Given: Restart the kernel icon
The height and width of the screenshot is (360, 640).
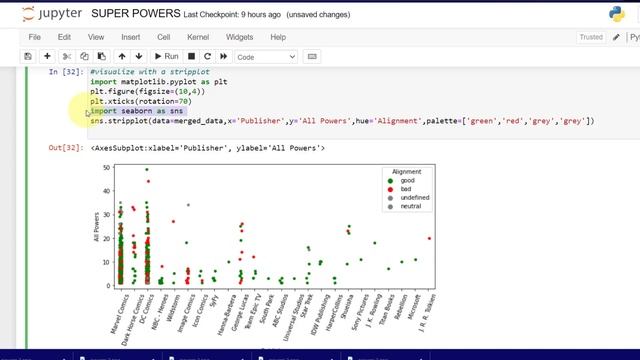Looking at the screenshot, I should point(207,57).
